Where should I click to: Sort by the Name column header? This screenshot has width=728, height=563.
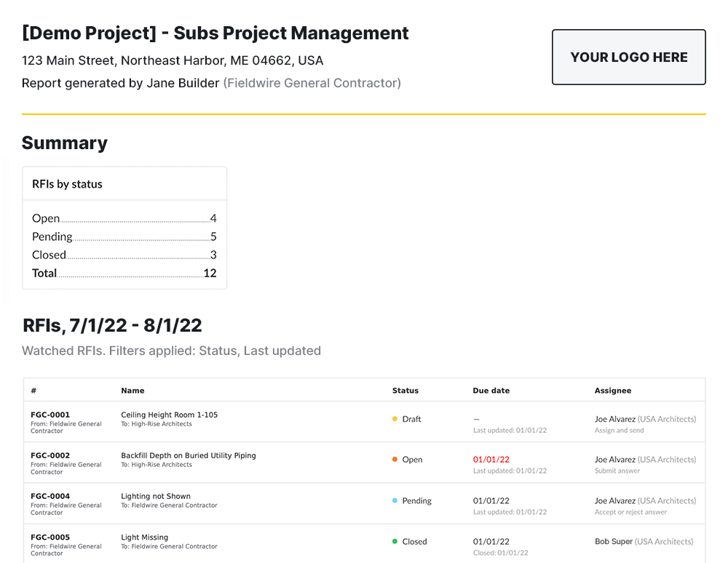pos(132,391)
